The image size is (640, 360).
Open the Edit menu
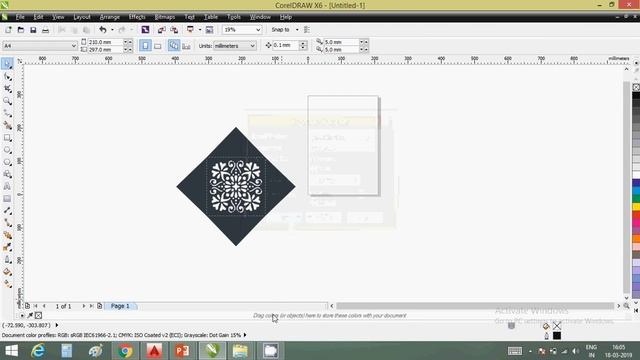pyautogui.click(x=38, y=17)
